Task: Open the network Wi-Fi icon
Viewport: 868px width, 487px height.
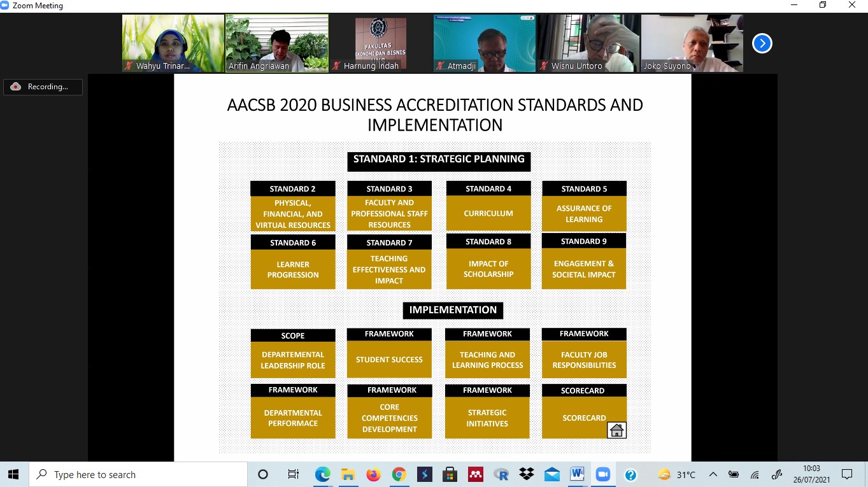Action: (755, 474)
